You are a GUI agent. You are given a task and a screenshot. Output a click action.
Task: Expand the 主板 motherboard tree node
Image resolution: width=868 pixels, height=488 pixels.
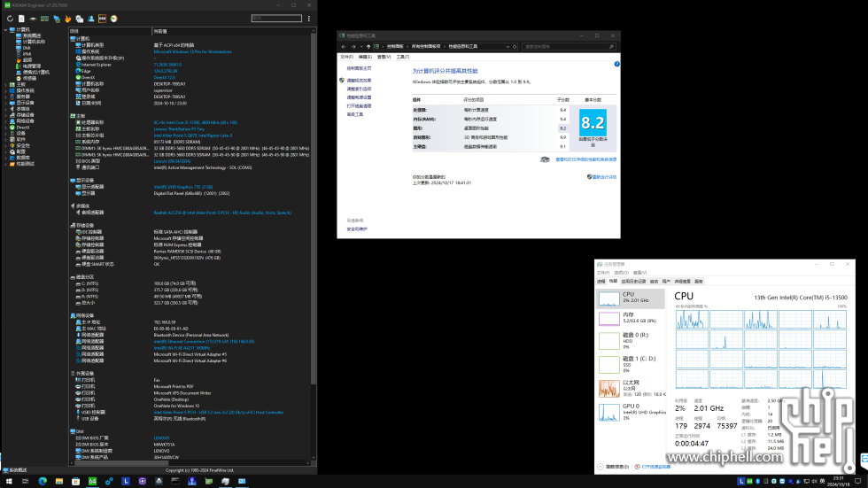5,85
